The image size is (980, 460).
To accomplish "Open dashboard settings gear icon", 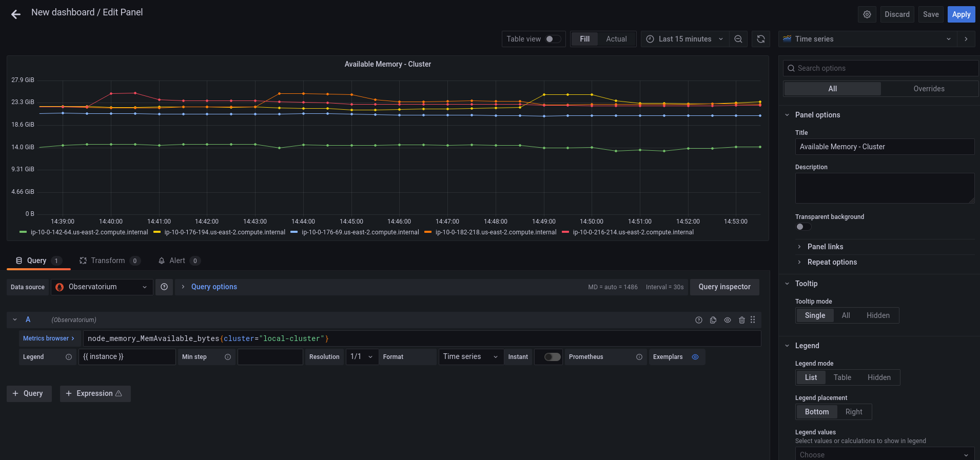I will tap(867, 14).
